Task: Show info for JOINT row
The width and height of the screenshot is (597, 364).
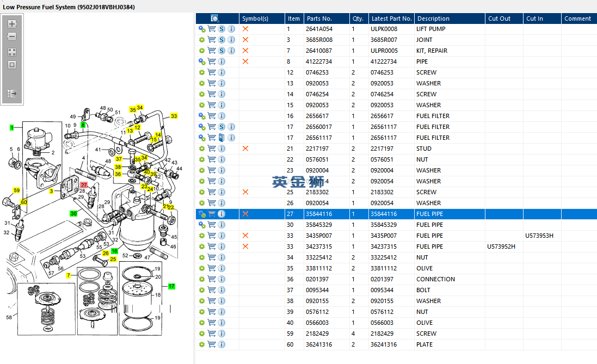Action: [231, 40]
